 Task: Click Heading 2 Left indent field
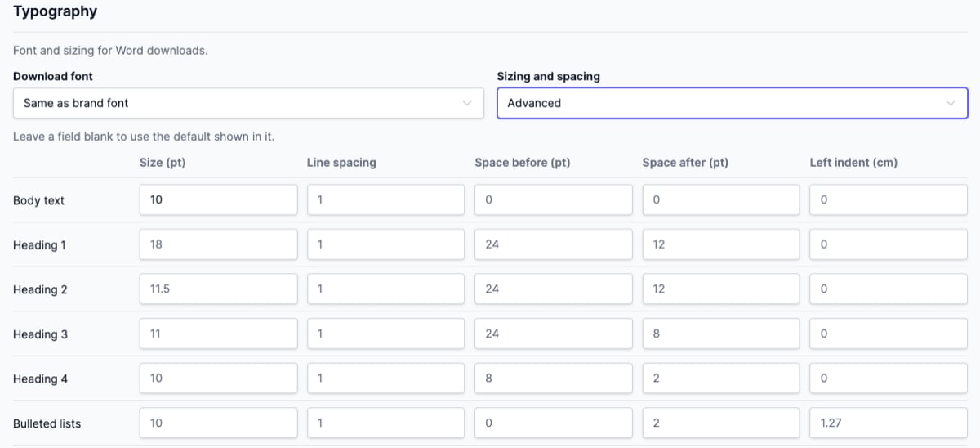tap(889, 289)
